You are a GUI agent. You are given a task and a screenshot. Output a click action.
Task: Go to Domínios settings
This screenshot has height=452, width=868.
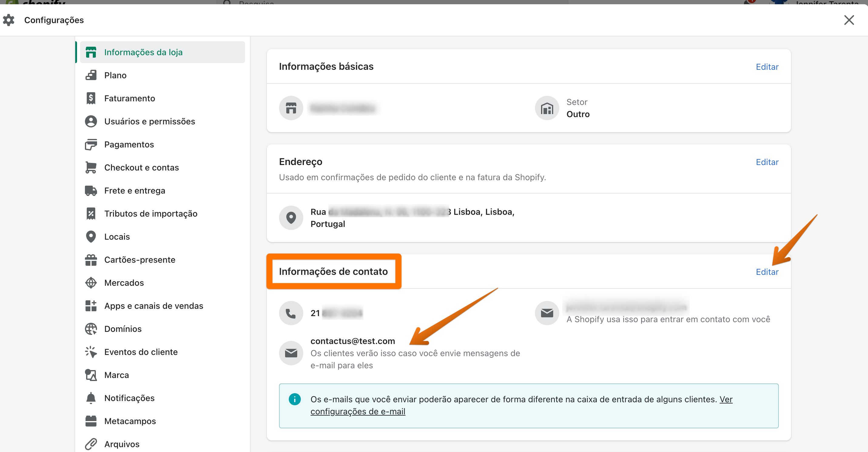click(x=123, y=329)
